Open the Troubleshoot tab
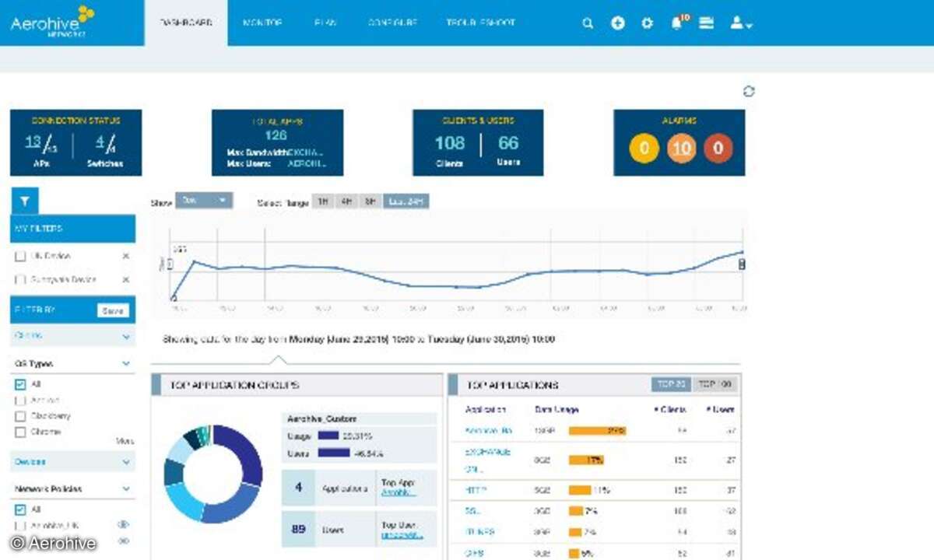The height and width of the screenshot is (560, 934). point(480,23)
